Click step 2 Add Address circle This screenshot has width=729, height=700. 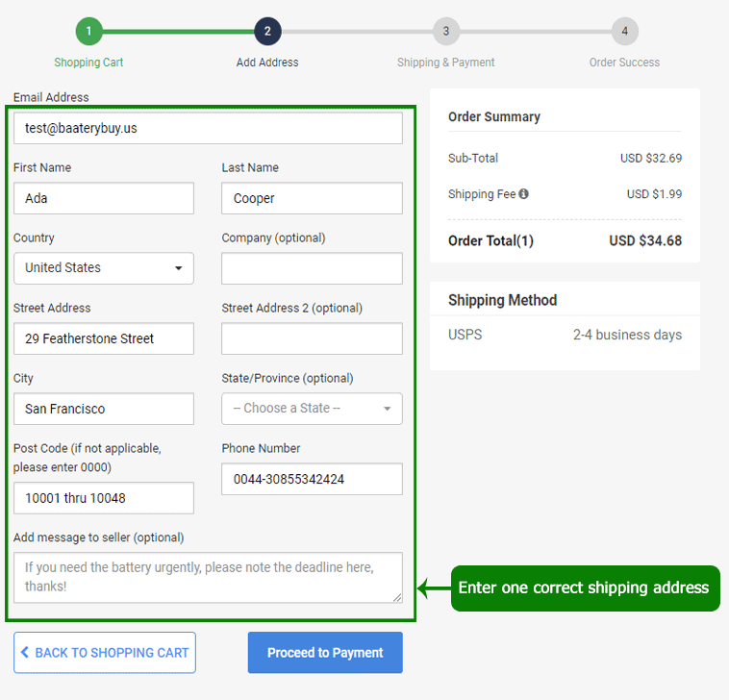pyautogui.click(x=267, y=31)
